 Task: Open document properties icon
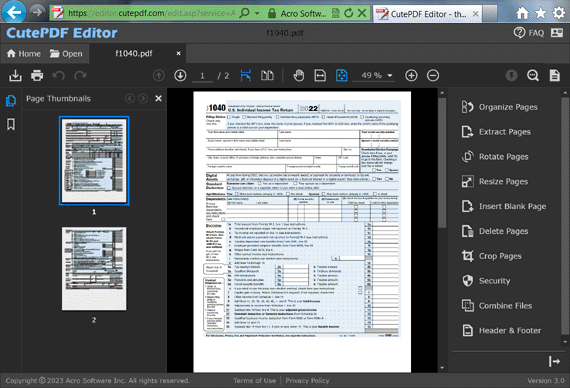(555, 76)
